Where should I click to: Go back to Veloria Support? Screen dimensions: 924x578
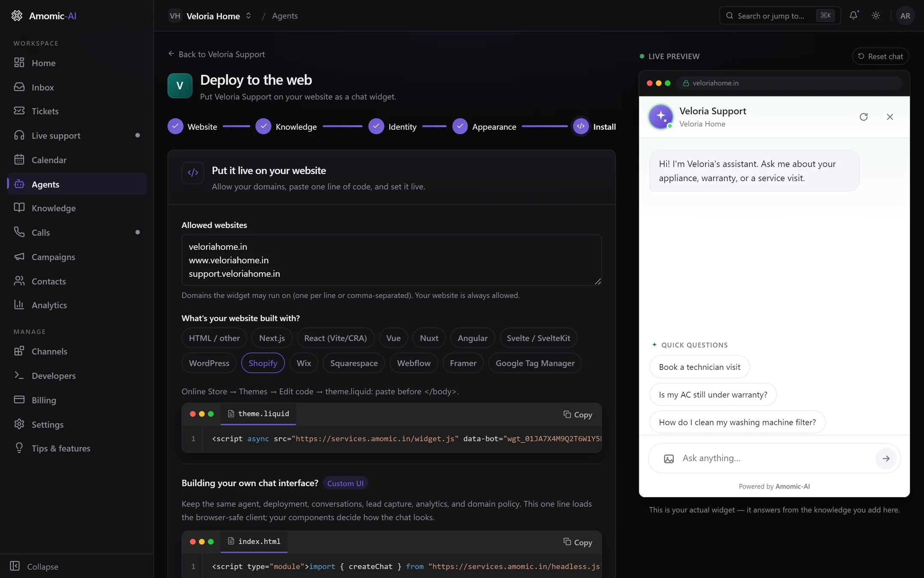tap(216, 54)
